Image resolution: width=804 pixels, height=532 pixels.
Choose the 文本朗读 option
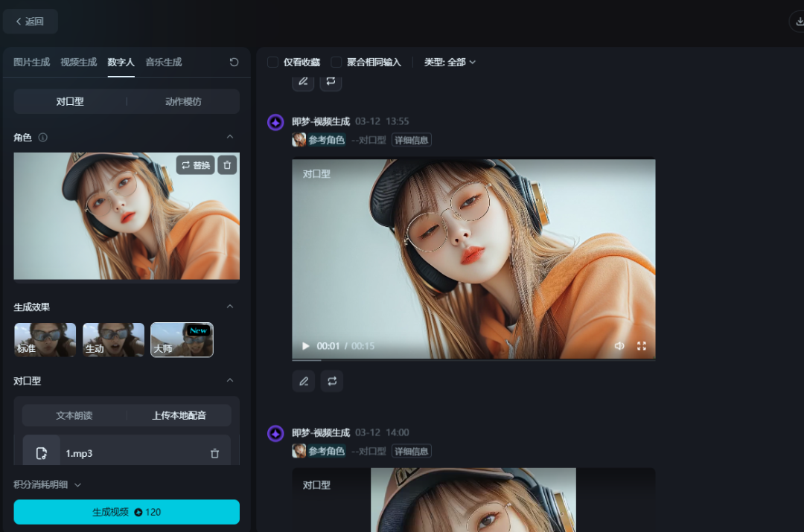click(74, 416)
